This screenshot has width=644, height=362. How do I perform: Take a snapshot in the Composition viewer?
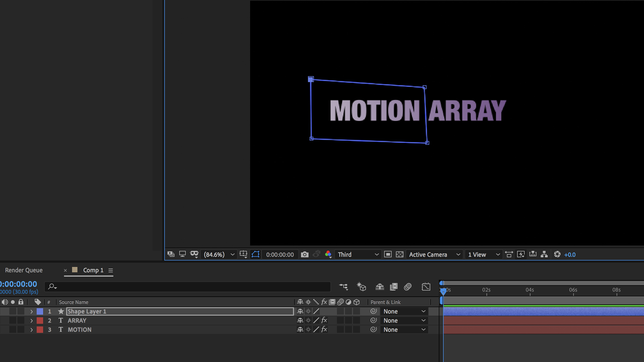click(305, 254)
